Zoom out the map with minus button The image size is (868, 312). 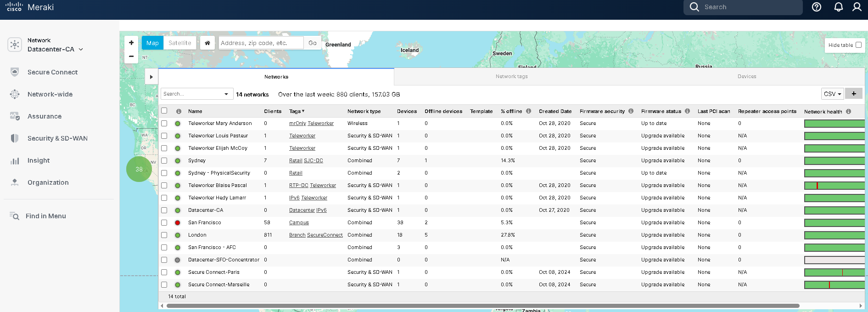[x=131, y=56]
